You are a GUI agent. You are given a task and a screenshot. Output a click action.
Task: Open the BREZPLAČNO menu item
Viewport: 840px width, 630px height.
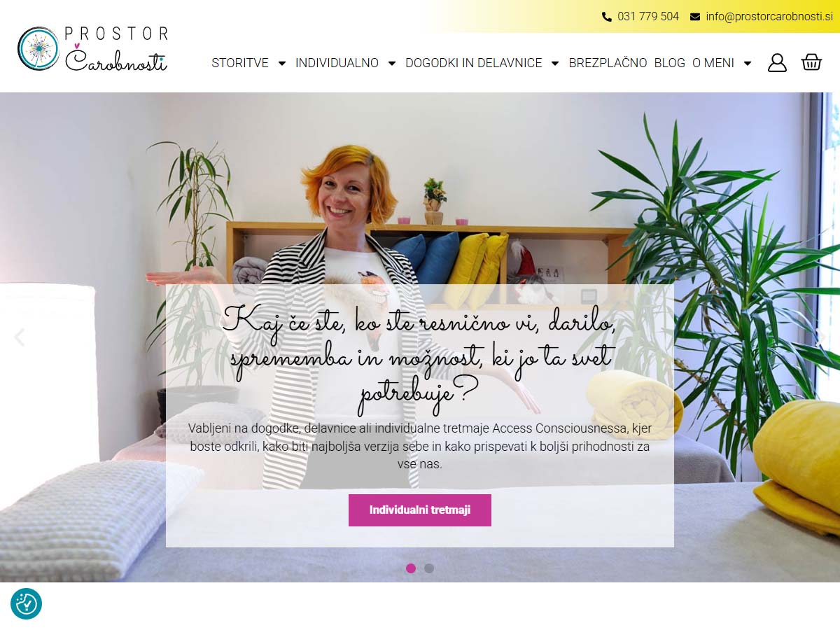608,63
